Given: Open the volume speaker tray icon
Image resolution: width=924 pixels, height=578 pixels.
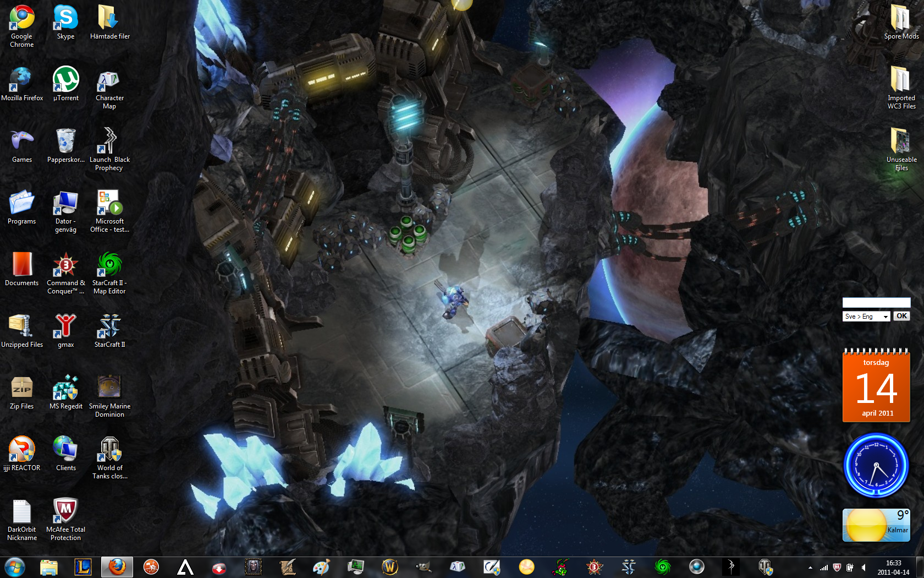Looking at the screenshot, I should point(864,568).
